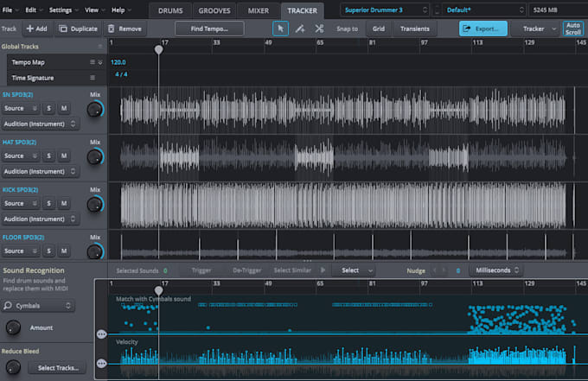588x381 pixels.
Task: Select the pencil draw tool
Action: [300, 29]
